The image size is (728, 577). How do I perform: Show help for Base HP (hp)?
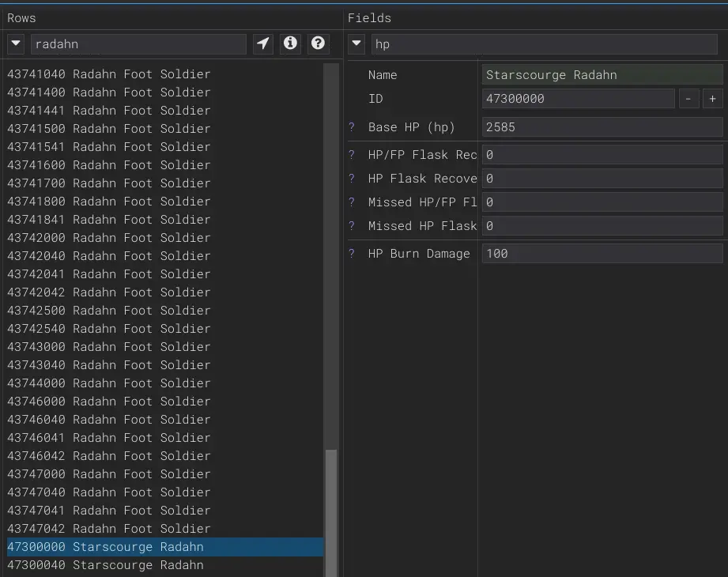click(x=352, y=126)
